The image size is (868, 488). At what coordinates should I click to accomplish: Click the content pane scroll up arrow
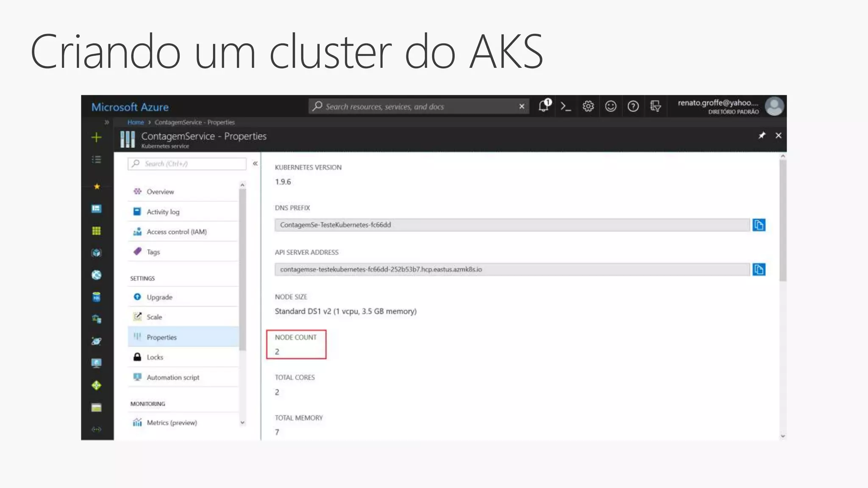pos(783,156)
